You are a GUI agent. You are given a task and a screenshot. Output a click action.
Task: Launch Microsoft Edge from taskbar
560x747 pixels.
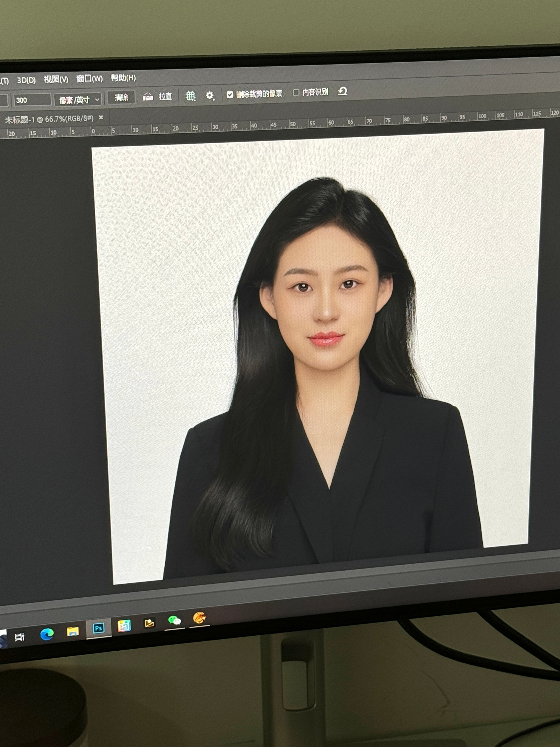(x=47, y=634)
